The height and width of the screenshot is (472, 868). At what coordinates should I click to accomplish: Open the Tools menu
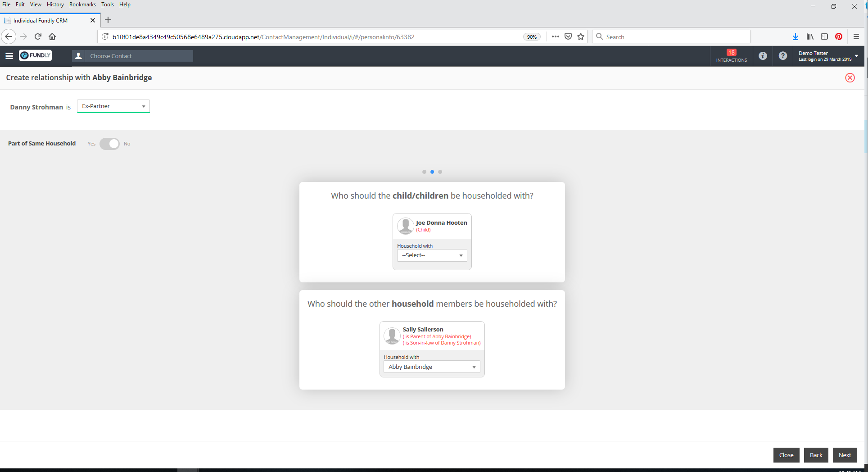[x=108, y=5]
